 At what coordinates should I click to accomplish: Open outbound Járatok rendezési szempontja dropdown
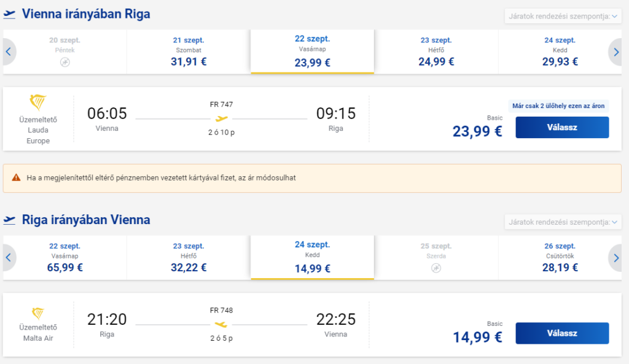click(563, 17)
